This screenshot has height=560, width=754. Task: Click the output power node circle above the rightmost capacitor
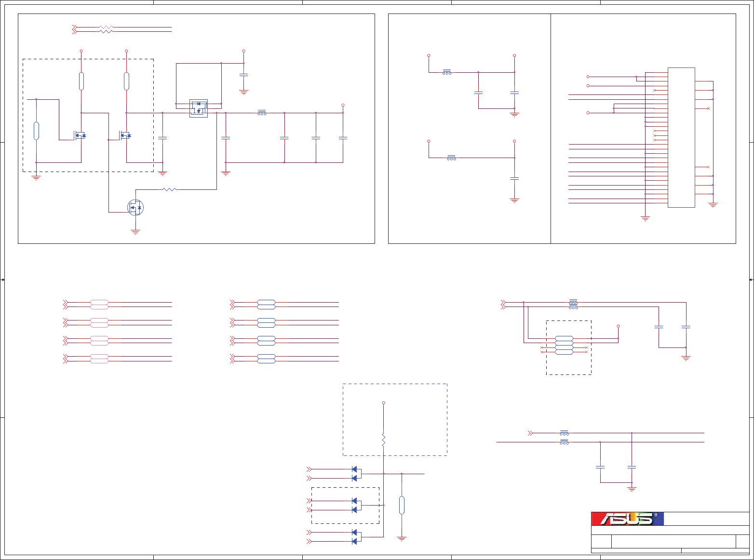[x=343, y=105]
